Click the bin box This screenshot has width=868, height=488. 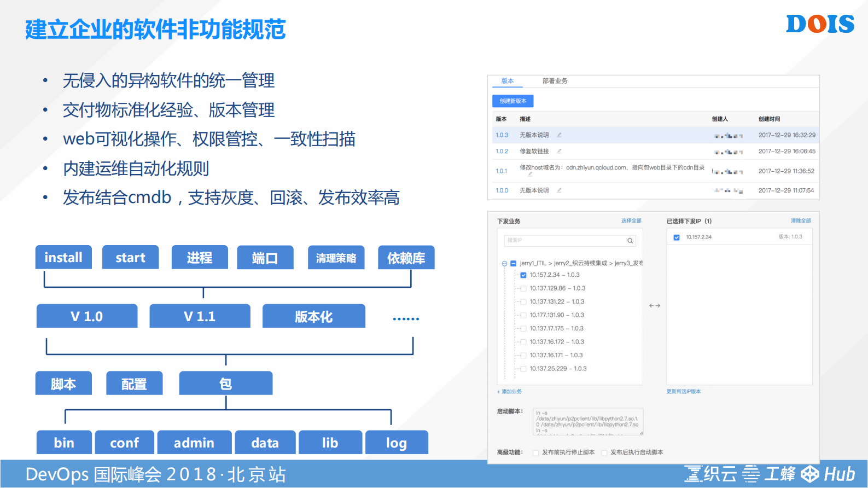[64, 443]
